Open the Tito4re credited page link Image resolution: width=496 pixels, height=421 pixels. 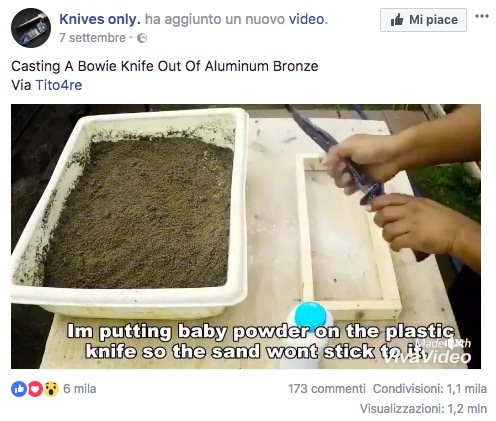point(59,85)
